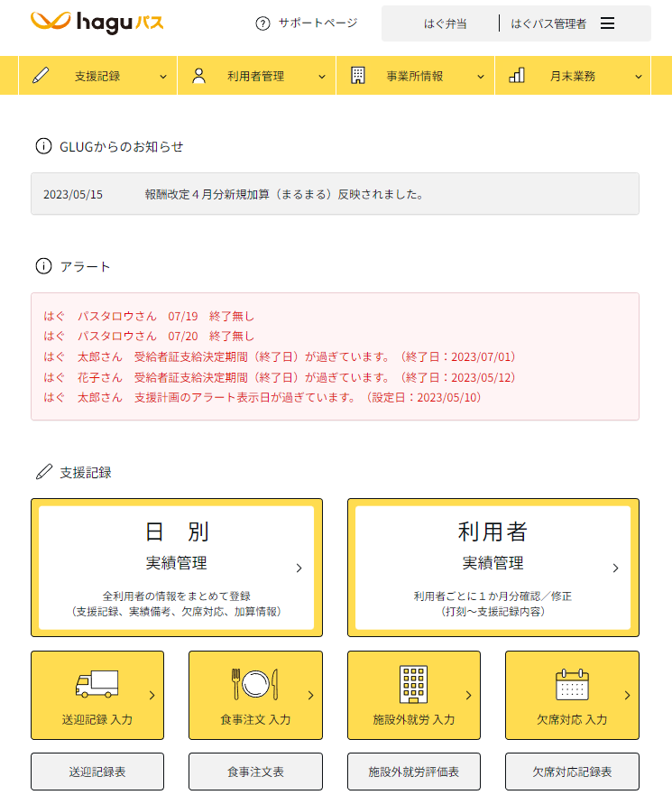Click the 送迎記録表 button
The height and width of the screenshot is (795, 672).
click(x=97, y=772)
